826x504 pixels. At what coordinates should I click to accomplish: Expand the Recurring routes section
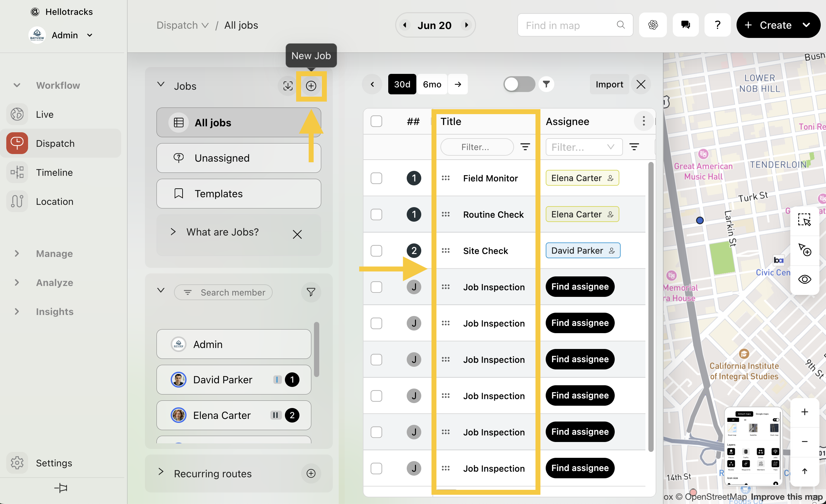(x=161, y=472)
